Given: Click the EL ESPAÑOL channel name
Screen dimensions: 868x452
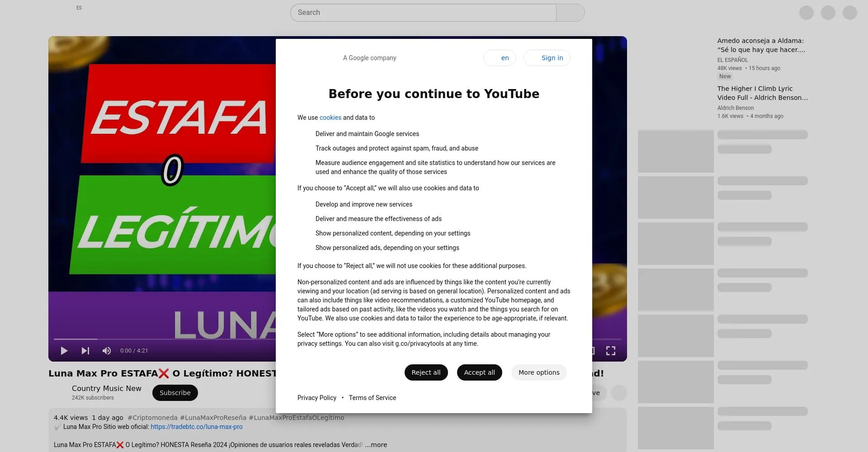Looking at the screenshot, I should point(733,60).
